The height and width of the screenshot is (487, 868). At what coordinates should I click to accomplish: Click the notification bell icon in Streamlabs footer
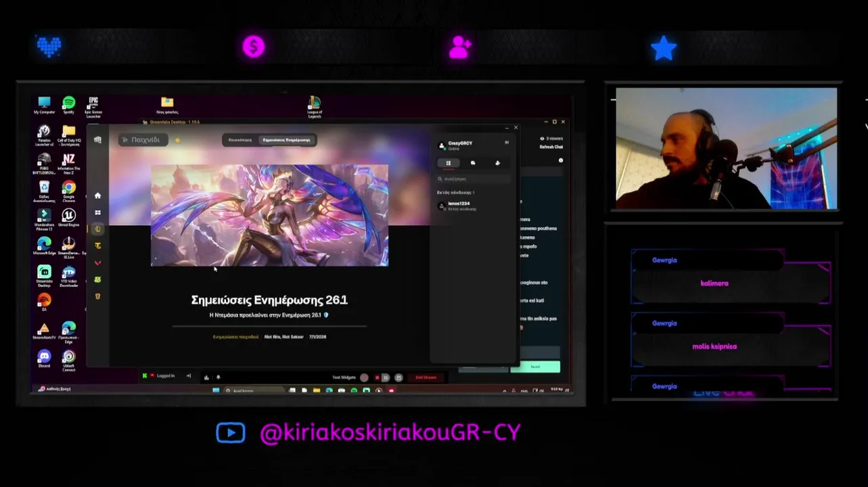[x=218, y=377]
